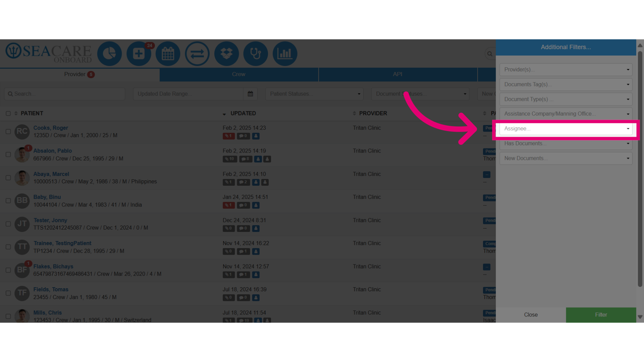Open the Has Documents dropdown
644x362 pixels.
566,143
